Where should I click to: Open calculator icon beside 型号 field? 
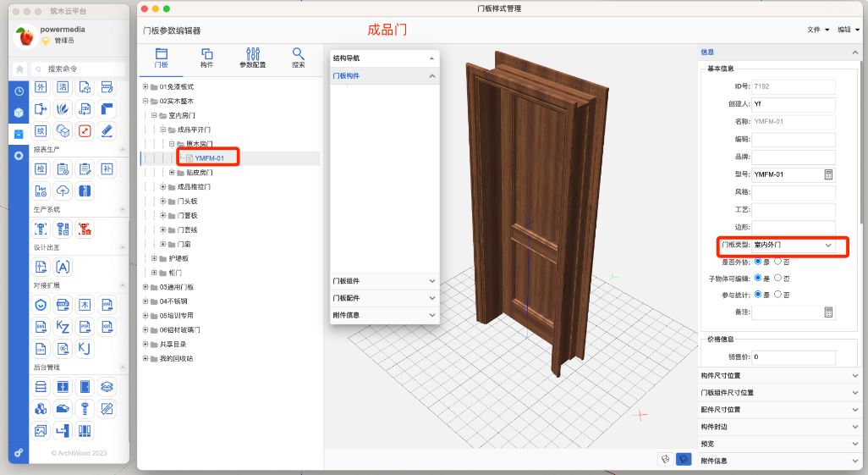pyautogui.click(x=828, y=174)
